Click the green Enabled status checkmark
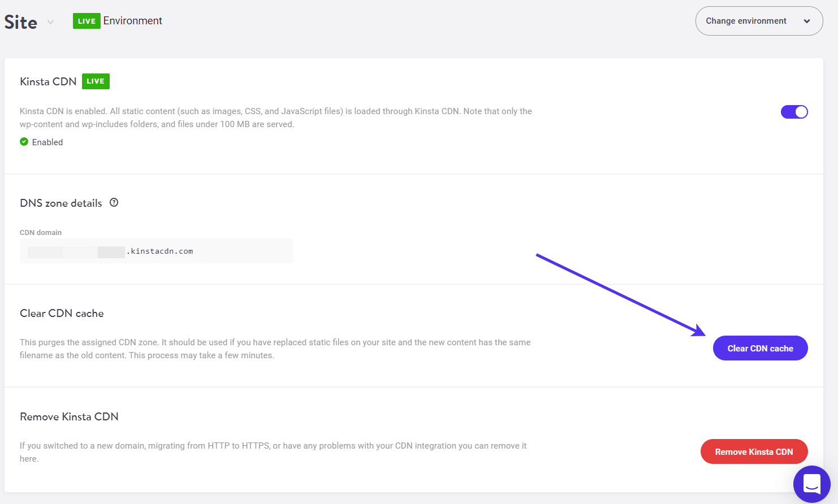838x504 pixels. point(24,142)
